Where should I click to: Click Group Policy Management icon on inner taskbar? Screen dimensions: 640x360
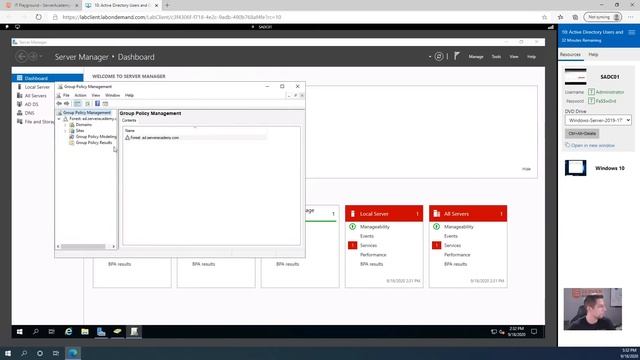(x=133, y=331)
